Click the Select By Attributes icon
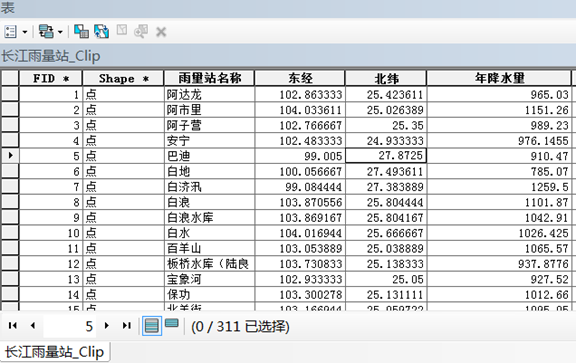The image size is (576, 363). click(82, 32)
